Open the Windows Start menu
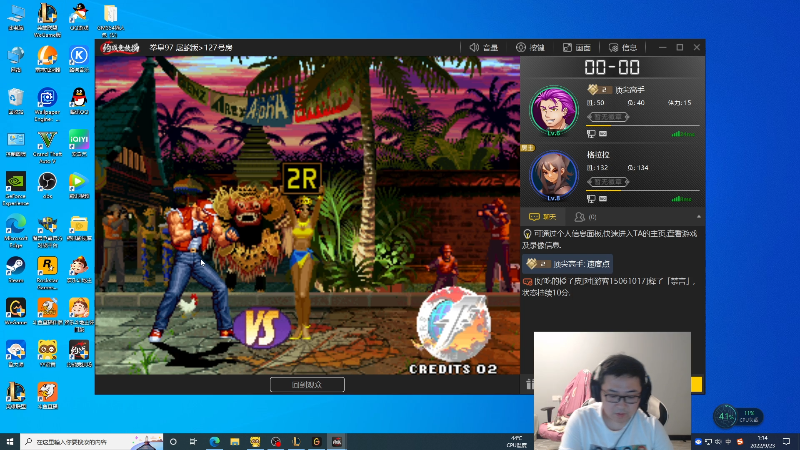Image resolution: width=800 pixels, height=450 pixels. click(10, 441)
